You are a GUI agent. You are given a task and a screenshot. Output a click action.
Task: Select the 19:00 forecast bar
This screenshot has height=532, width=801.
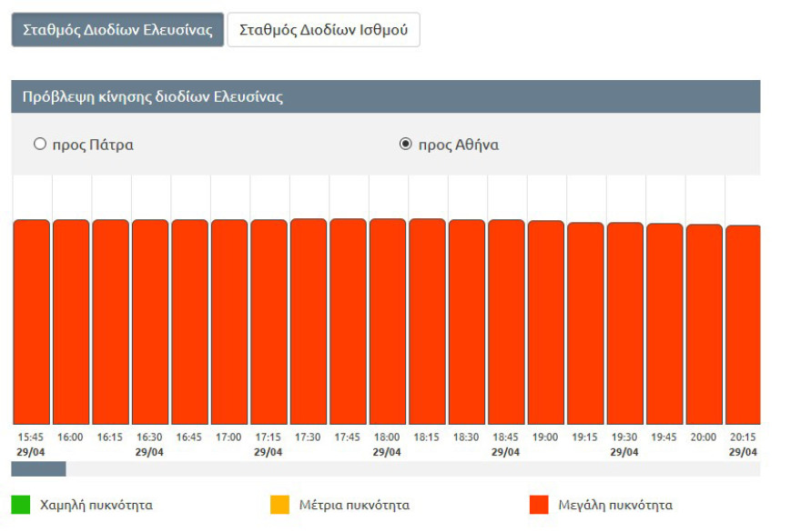pyautogui.click(x=546, y=321)
